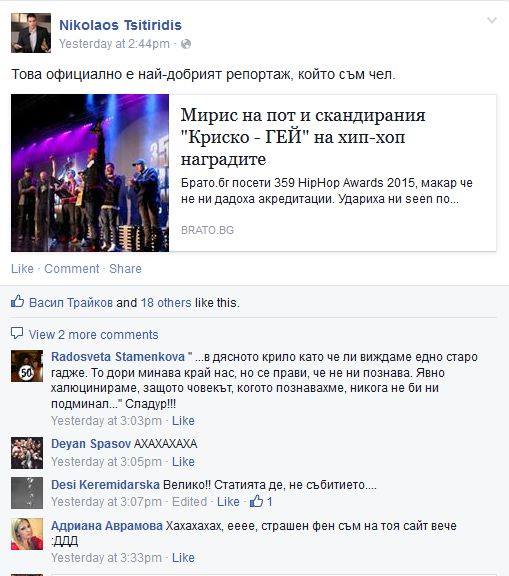The image size is (509, 576).
Task: View the 18 others who liked
Action: (166, 303)
